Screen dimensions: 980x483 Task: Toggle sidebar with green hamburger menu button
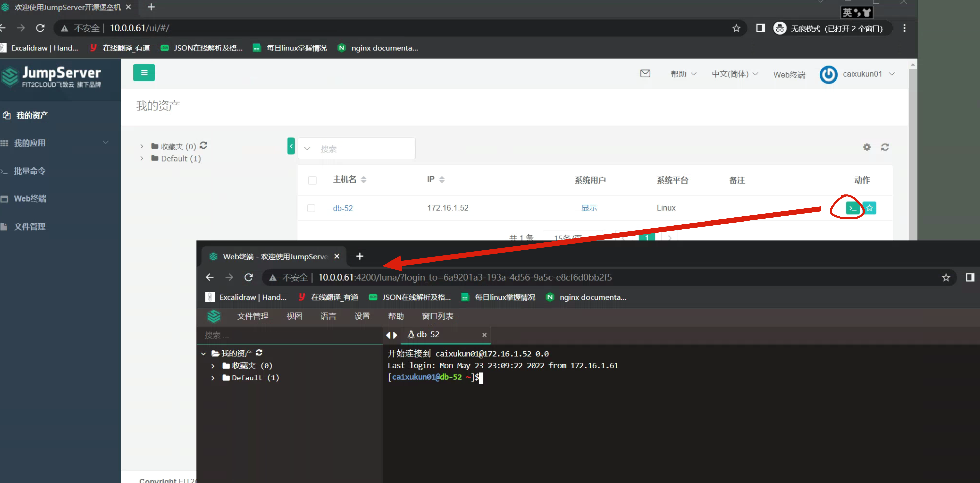[x=144, y=73]
